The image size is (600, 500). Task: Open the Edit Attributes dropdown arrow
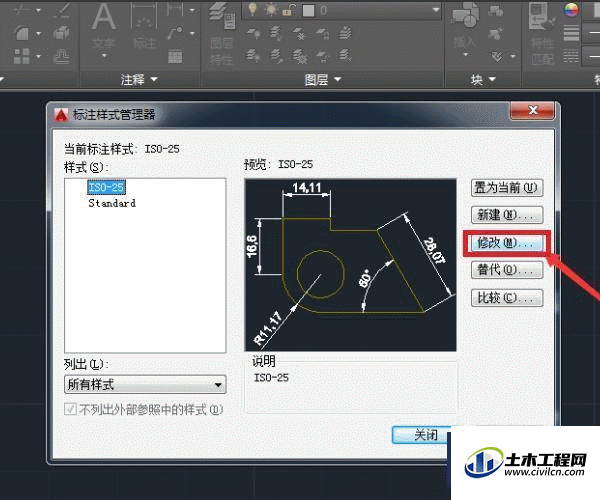tap(513, 57)
